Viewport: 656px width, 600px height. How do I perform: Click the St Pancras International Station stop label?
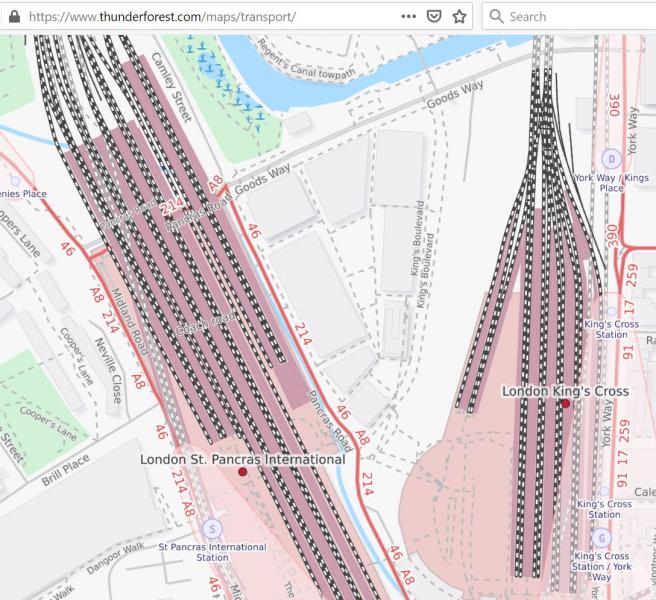pos(213,552)
